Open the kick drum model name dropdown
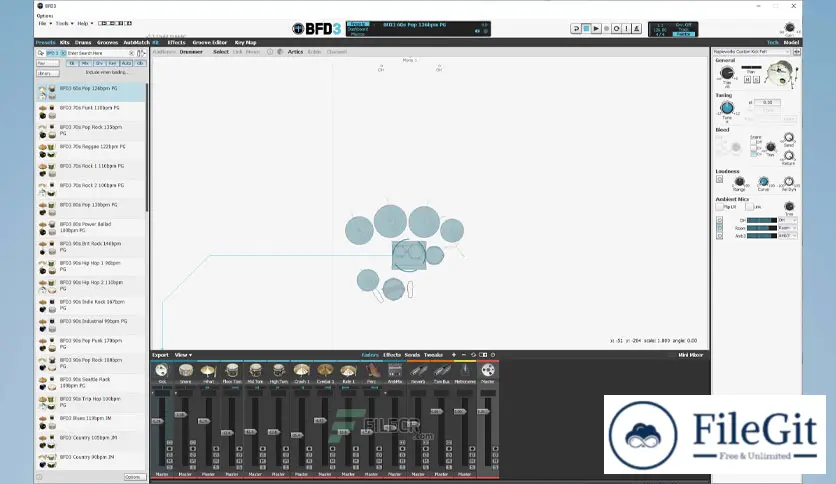836x484 pixels. point(752,52)
